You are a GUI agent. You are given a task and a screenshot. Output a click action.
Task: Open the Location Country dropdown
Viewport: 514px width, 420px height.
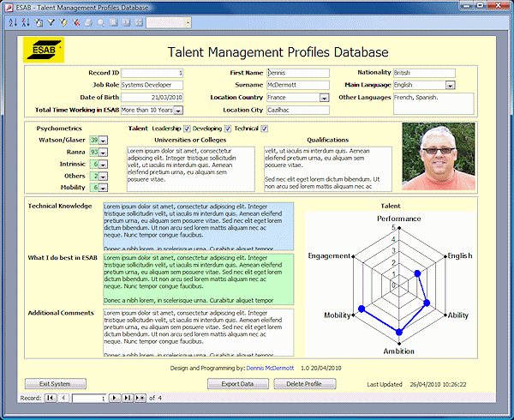pyautogui.click(x=324, y=98)
